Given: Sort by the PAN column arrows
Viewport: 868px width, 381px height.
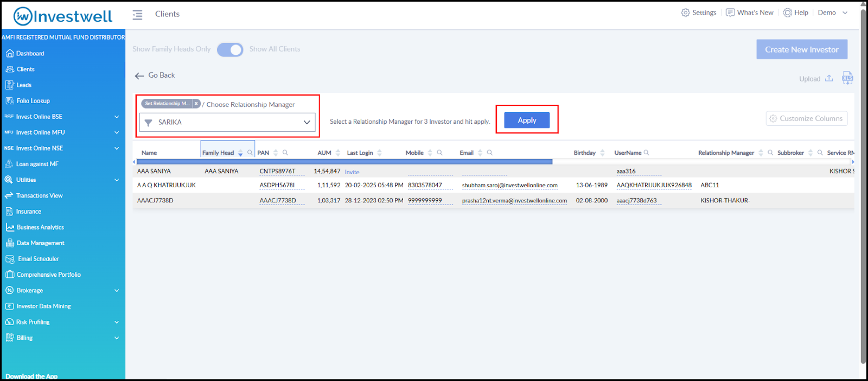Looking at the screenshot, I should pos(276,153).
